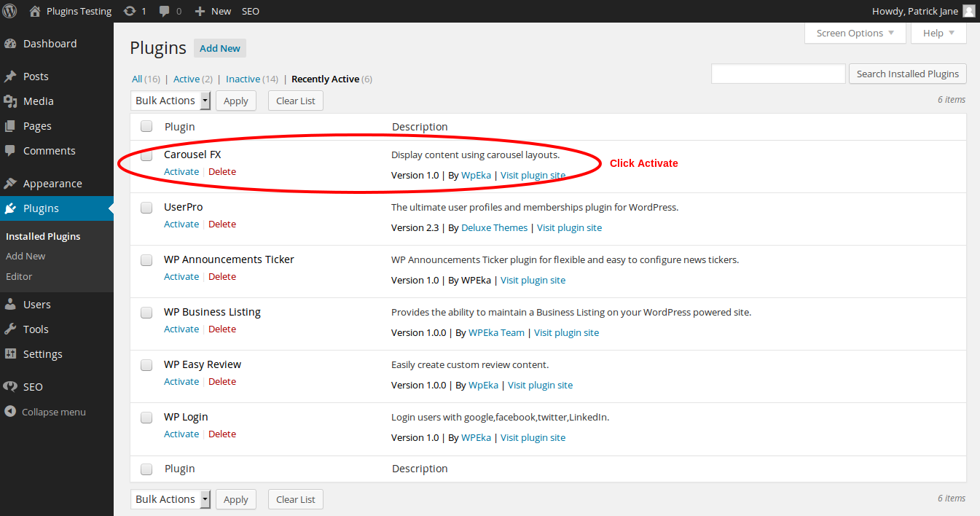980x516 pixels.
Task: Open the Dashboard from the sidebar
Action: click(45, 44)
